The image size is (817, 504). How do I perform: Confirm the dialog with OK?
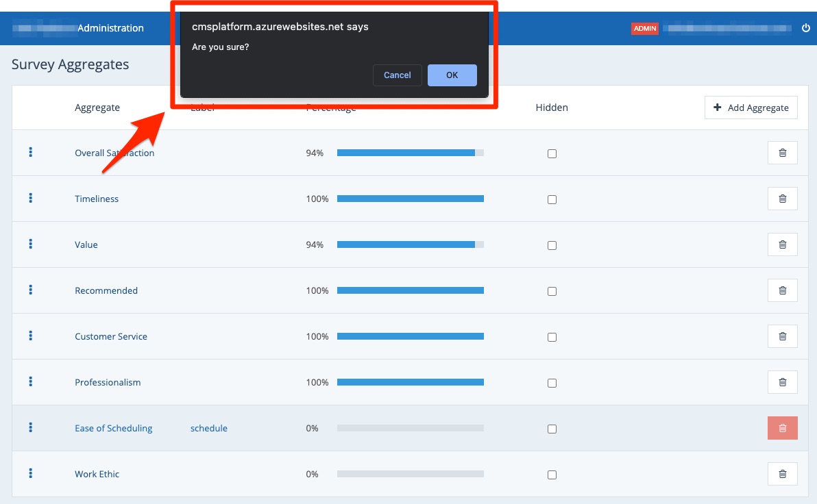click(x=452, y=75)
